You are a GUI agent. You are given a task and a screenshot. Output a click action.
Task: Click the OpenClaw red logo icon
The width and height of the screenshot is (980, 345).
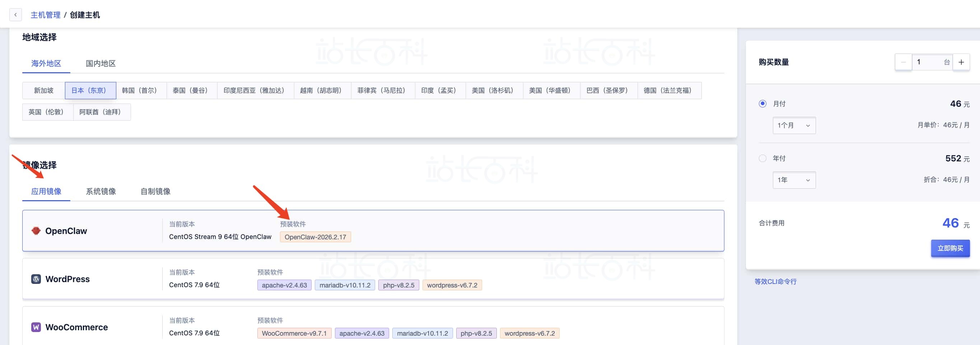click(36, 231)
